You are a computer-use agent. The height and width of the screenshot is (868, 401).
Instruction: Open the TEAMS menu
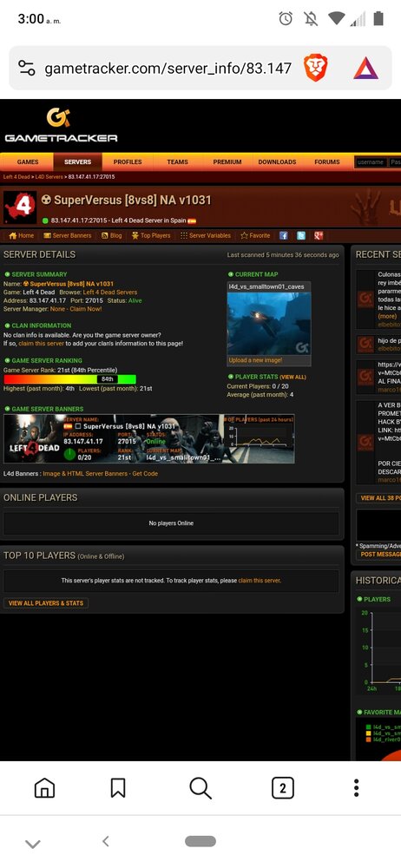(177, 162)
